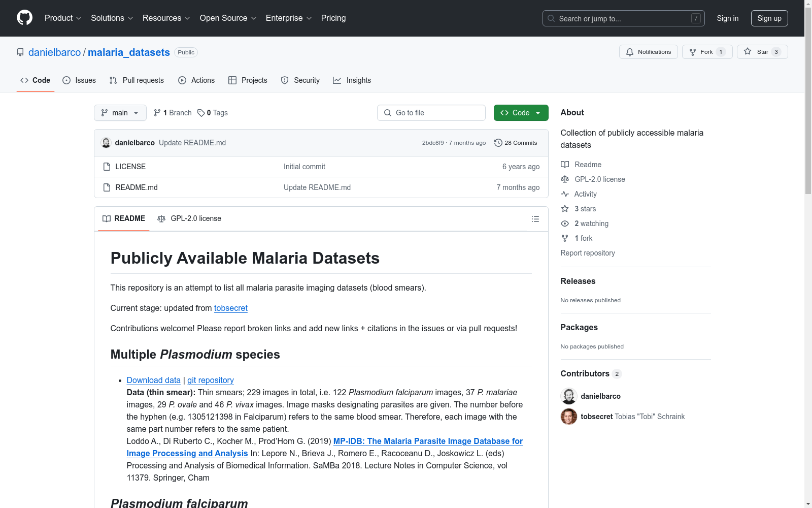
Task: Open the main branch selector dropdown
Action: pos(120,113)
